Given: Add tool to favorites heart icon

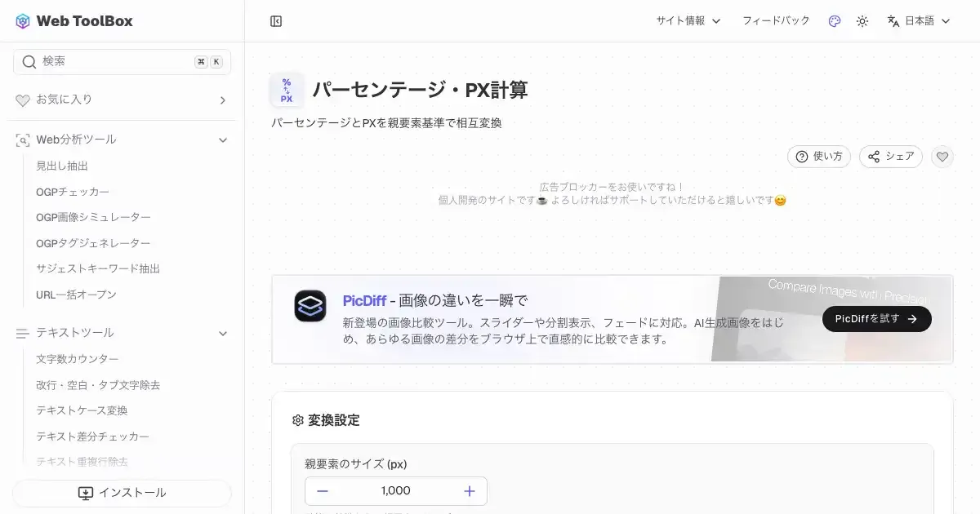Looking at the screenshot, I should click(x=942, y=157).
